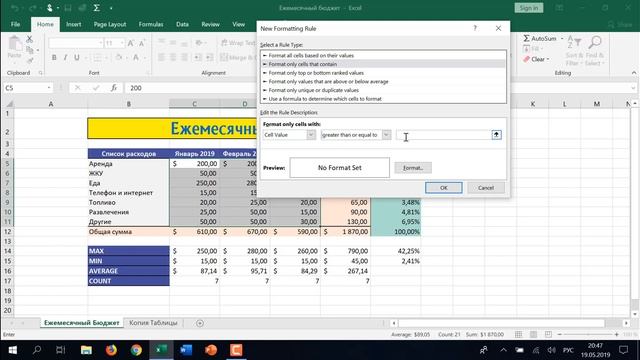Collapse the ribbon with the chevron
The image size is (640, 360).
point(634,73)
